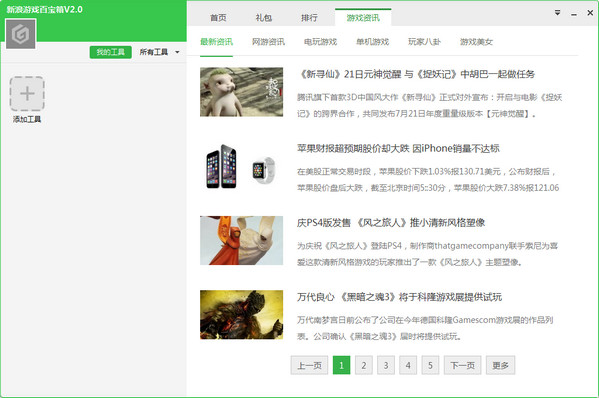Image resolution: width=599 pixels, height=398 pixels.
Task: Switch to the 首页 tab
Action: click(218, 18)
